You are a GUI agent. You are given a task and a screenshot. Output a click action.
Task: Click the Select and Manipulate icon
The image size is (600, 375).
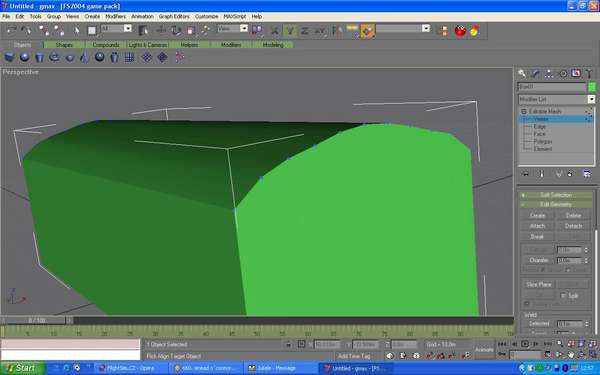[205, 30]
